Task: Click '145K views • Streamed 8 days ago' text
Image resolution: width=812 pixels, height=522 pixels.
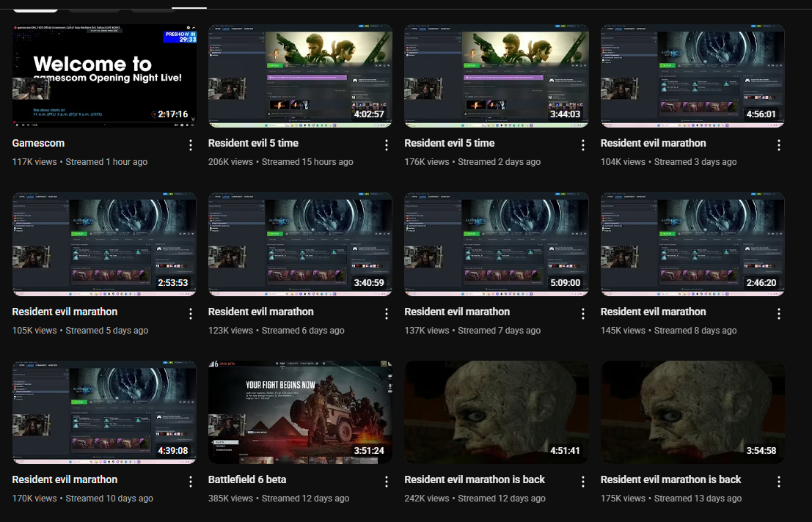Action: coord(668,331)
